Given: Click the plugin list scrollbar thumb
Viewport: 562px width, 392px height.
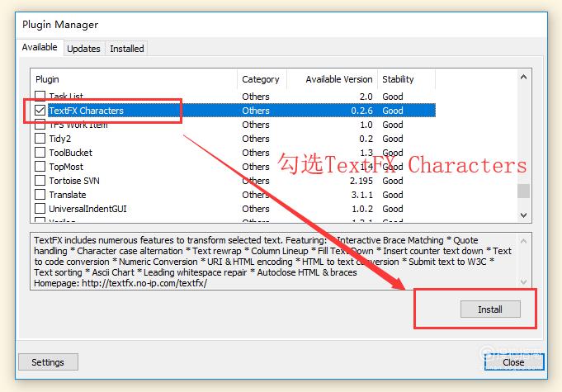Looking at the screenshot, I should coord(524,191).
